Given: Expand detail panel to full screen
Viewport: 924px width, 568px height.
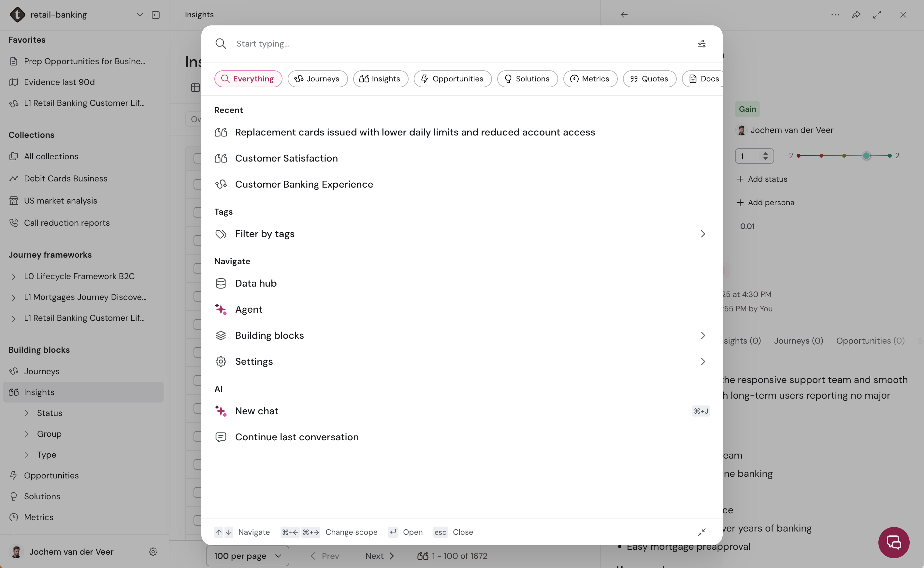Looking at the screenshot, I should pyautogui.click(x=877, y=15).
